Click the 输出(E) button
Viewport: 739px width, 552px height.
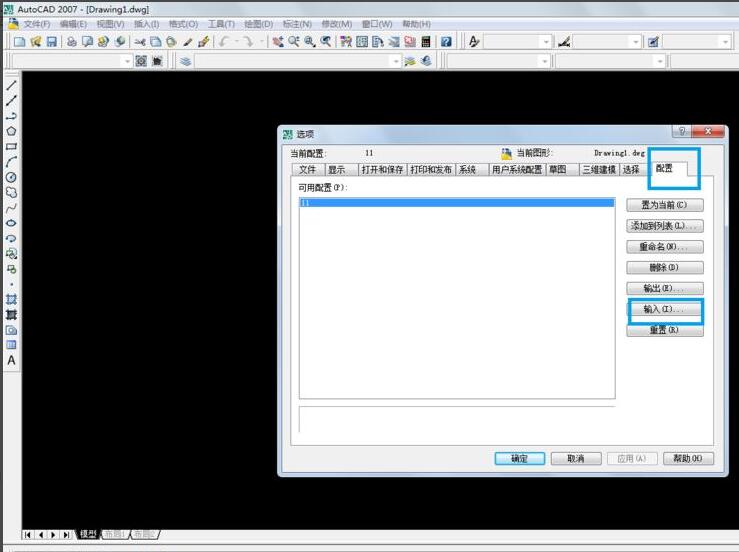pyautogui.click(x=665, y=288)
